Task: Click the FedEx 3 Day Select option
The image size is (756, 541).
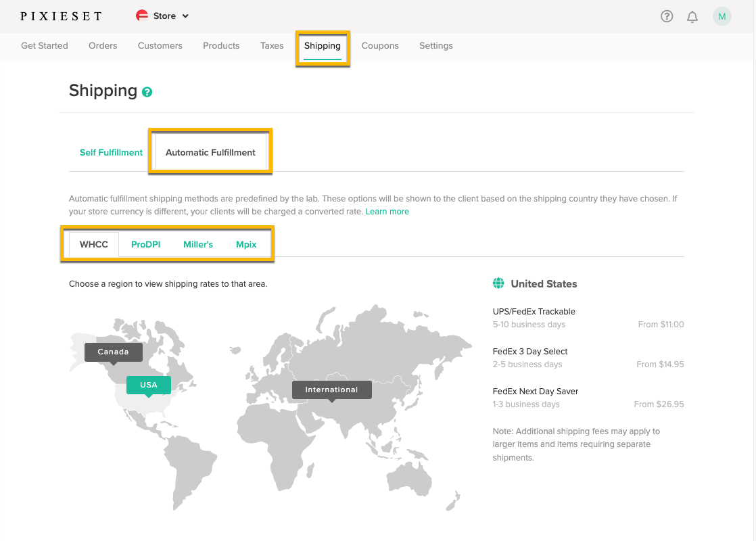Action: click(x=530, y=352)
